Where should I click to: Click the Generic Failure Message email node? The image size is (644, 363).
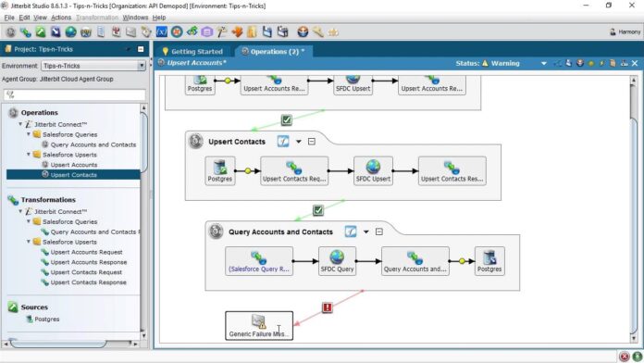coord(259,326)
